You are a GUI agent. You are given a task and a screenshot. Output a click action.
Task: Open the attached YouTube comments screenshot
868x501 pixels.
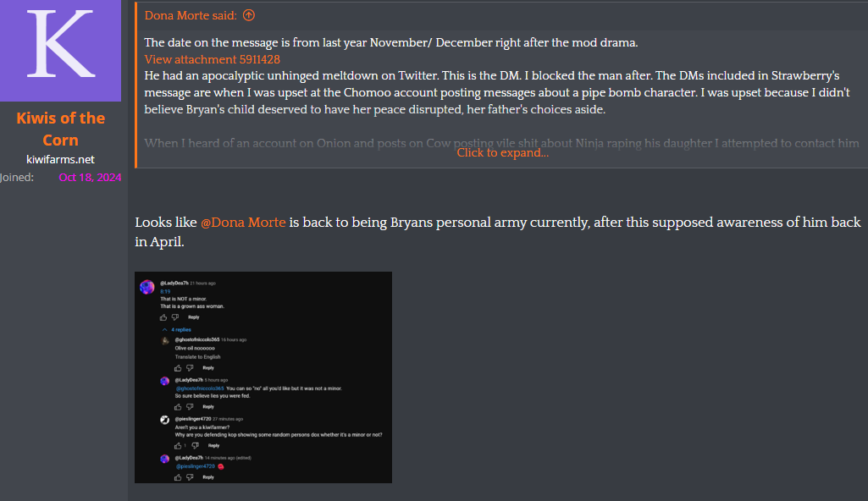[263, 377]
